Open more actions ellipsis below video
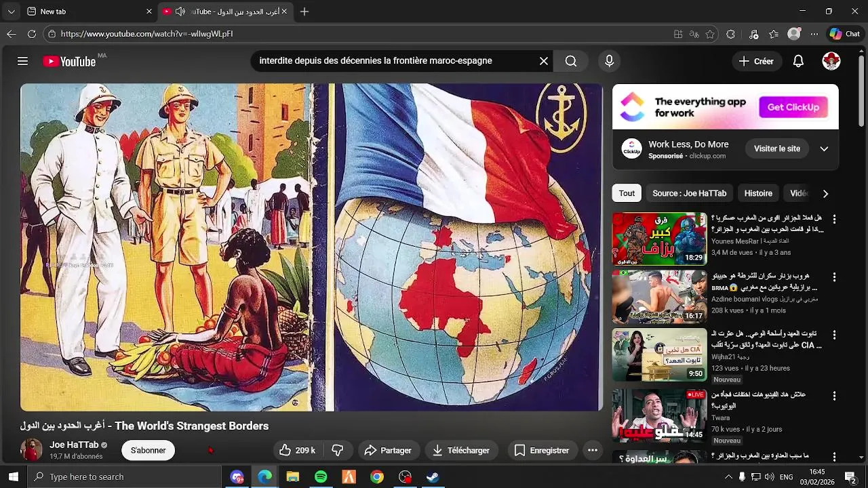868x488 pixels. [x=592, y=450]
